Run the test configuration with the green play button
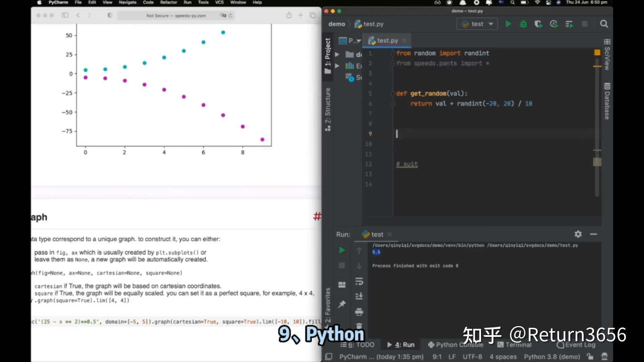Image resolution: width=644 pixels, height=362 pixels. (508, 24)
